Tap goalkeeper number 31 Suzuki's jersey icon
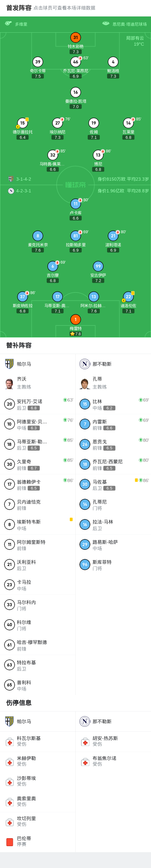The width and height of the screenshot is (151, 868). pos(75,38)
